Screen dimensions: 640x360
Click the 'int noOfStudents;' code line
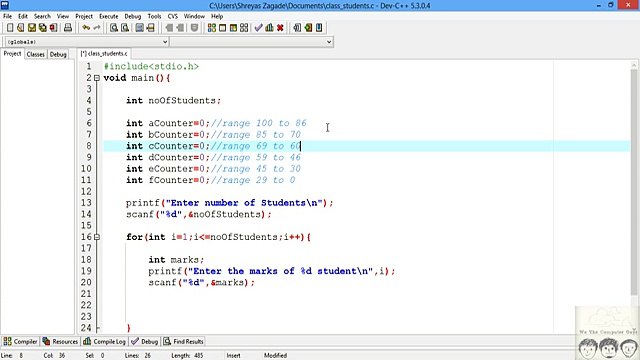point(173,100)
